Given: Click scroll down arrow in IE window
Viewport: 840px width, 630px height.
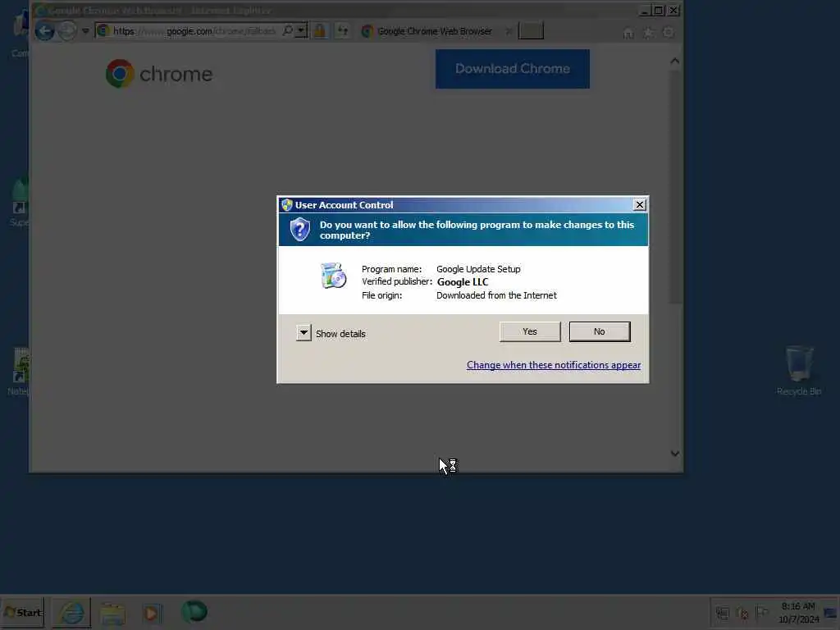Looking at the screenshot, I should 675,454.
